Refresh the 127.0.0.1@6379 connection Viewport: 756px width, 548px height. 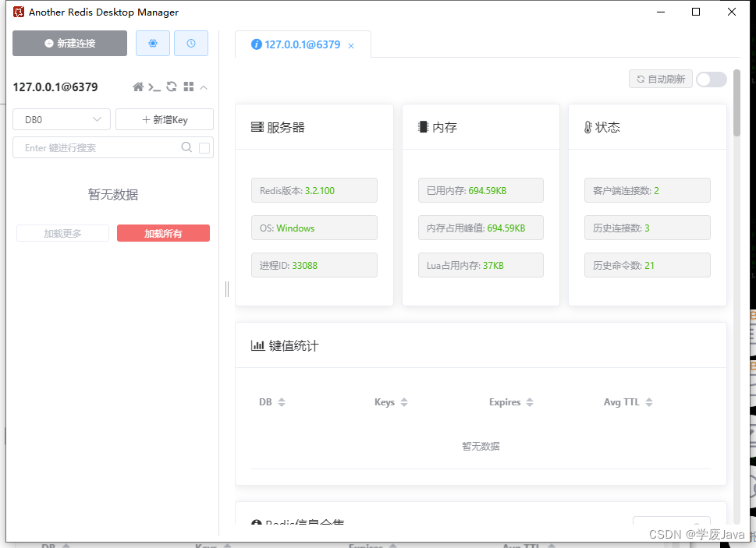tap(172, 87)
